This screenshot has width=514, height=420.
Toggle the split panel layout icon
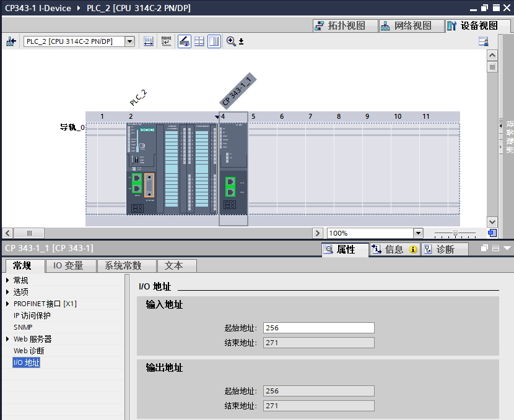[x=214, y=41]
